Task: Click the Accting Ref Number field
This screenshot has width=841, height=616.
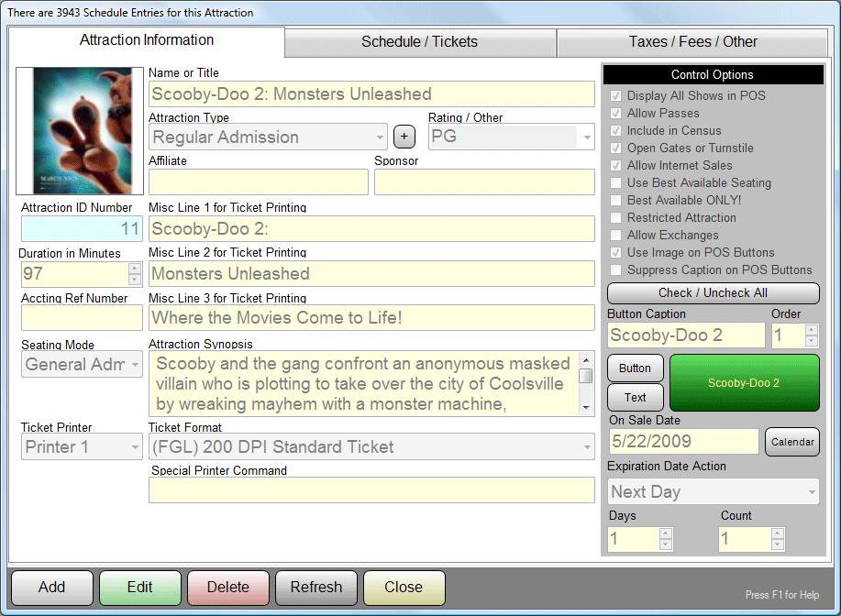Action: coord(82,318)
